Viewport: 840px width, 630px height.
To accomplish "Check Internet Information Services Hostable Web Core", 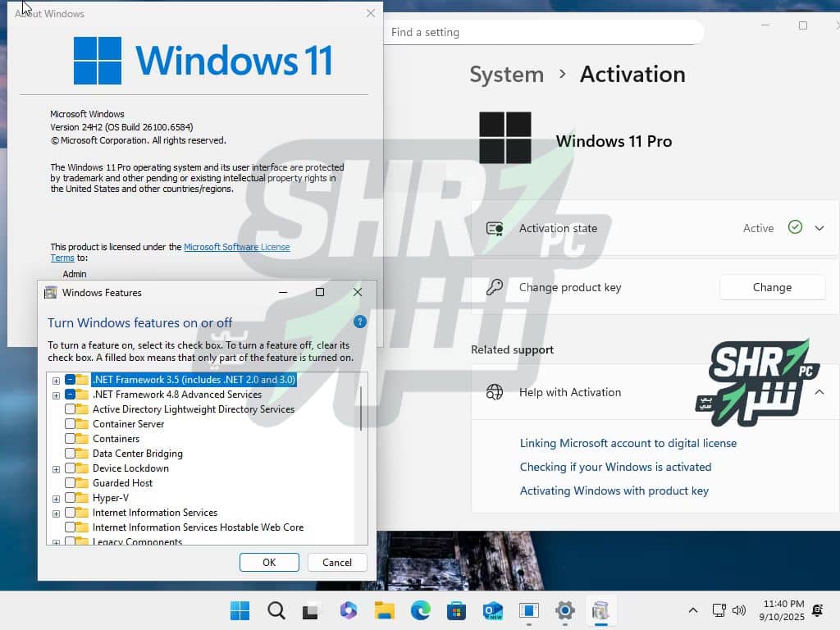I will coord(70,527).
